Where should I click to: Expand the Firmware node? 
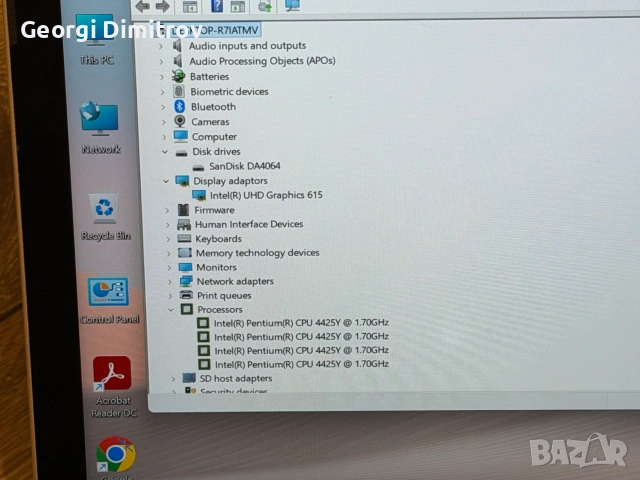(167, 211)
